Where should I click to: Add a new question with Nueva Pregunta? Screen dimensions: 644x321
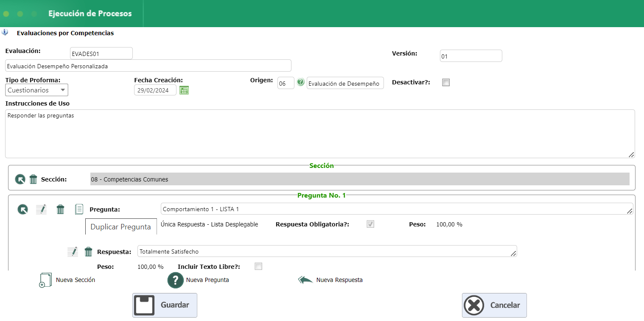198,280
